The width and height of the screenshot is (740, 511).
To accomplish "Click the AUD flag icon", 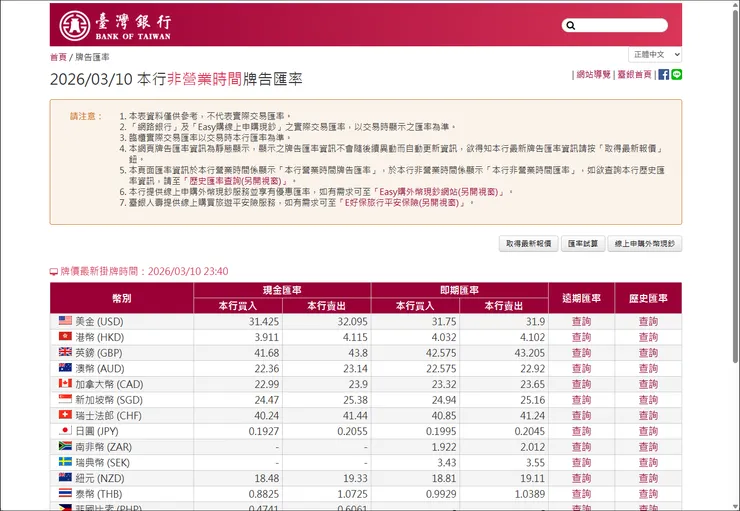I will tap(65, 368).
